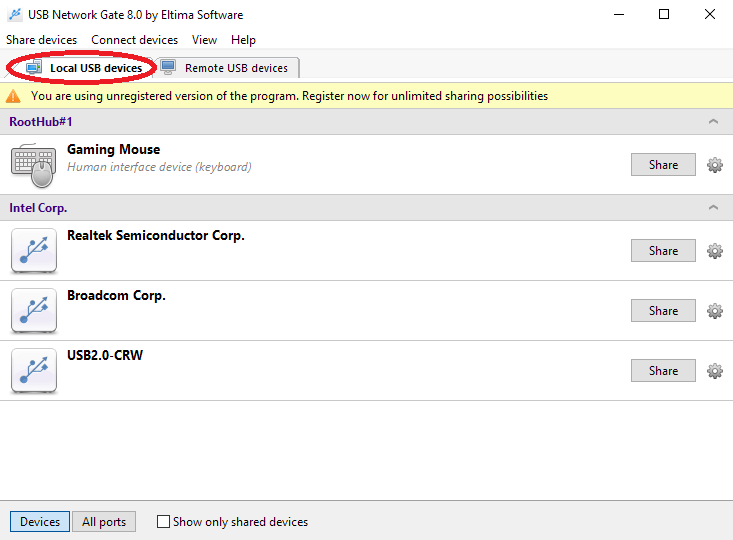Image resolution: width=733 pixels, height=540 pixels.
Task: Share the Gaming Mouse device
Action: point(663,165)
